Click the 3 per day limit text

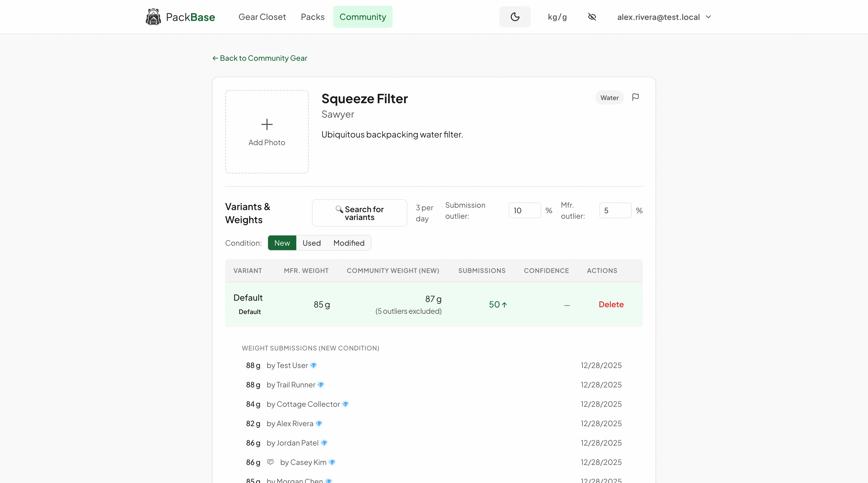(x=424, y=213)
